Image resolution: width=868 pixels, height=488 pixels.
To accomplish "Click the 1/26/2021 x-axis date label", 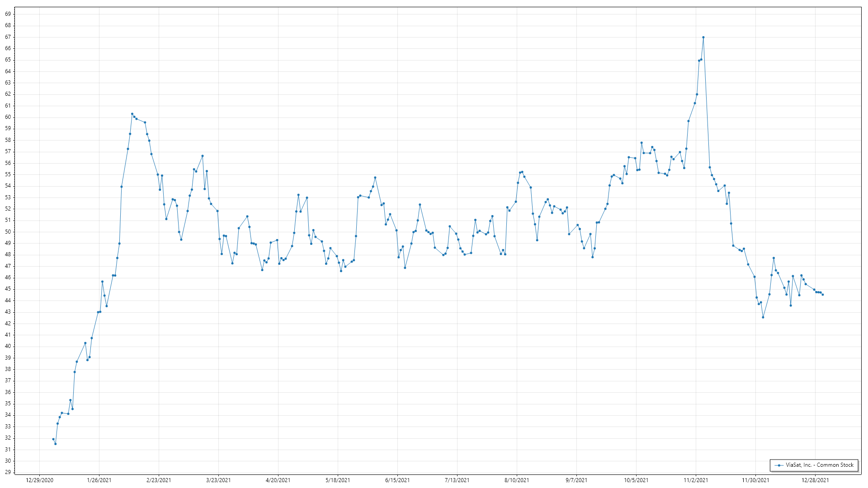I will tap(99, 480).
